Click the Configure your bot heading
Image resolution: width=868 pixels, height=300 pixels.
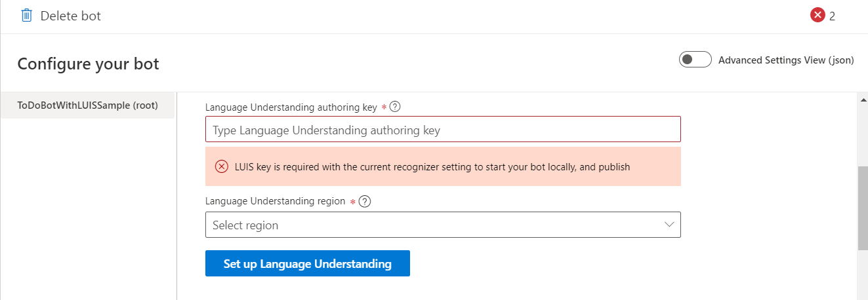(x=88, y=64)
